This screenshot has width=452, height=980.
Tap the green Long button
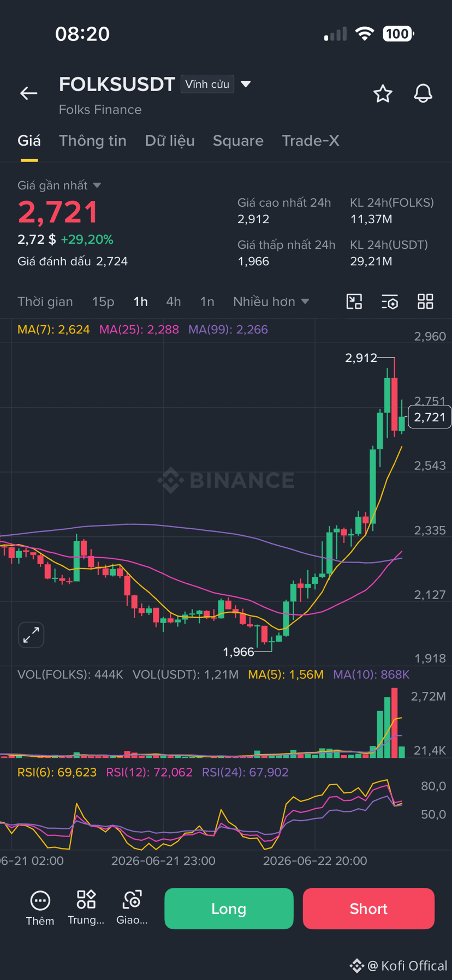click(229, 909)
